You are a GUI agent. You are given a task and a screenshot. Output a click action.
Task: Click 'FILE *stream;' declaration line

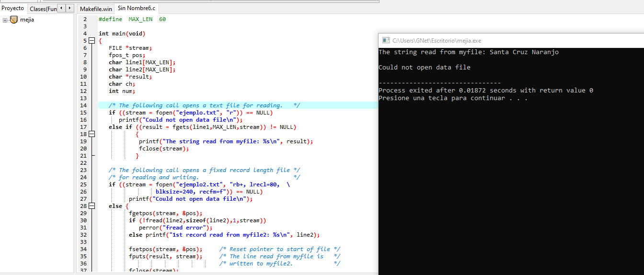point(130,48)
